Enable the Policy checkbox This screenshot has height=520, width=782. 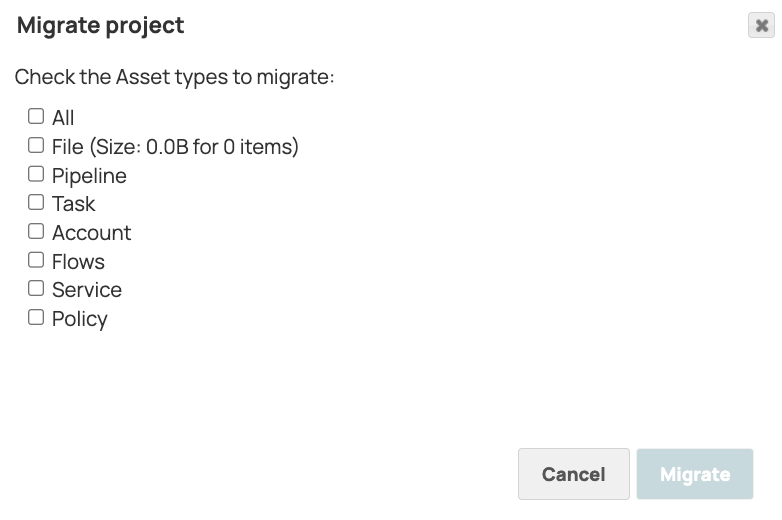[36, 317]
